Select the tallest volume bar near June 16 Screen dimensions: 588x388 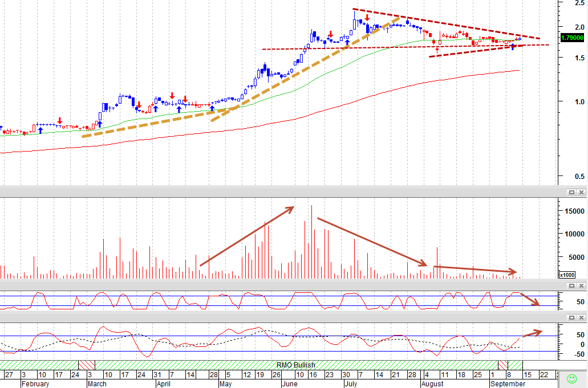311,242
